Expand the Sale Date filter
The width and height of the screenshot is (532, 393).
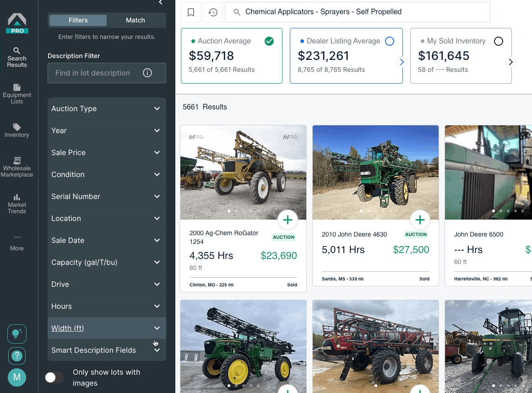[107, 240]
